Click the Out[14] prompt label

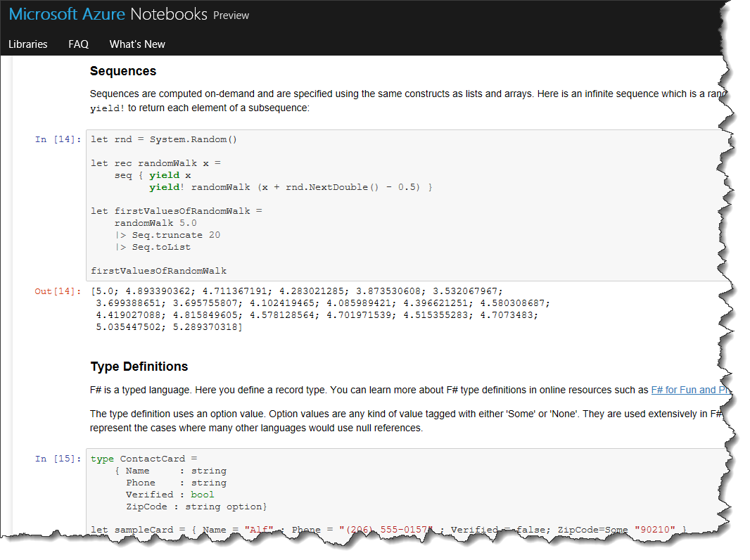click(x=58, y=291)
